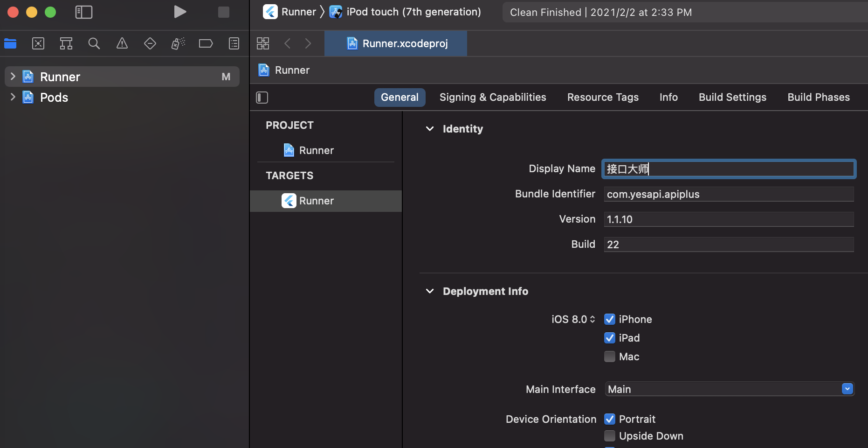Open the Breakpoint navigator icon
Viewport: 868px width, 448px height.
(x=206, y=43)
